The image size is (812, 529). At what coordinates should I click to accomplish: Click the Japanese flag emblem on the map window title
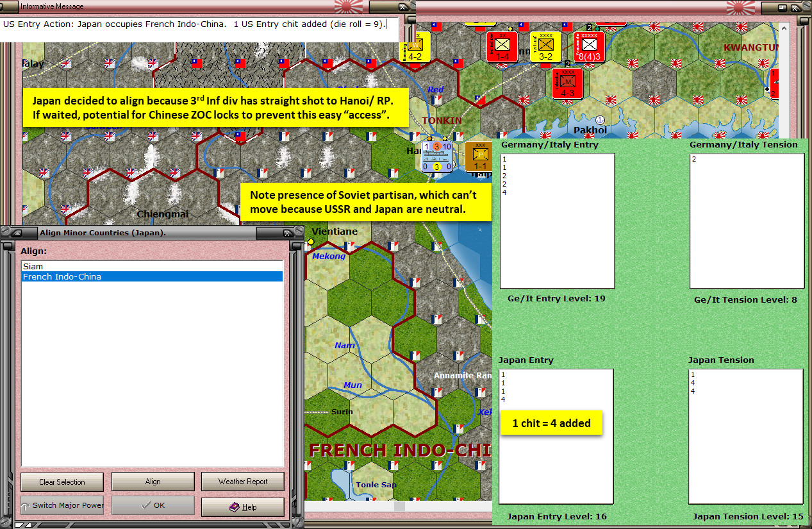coord(742,6)
